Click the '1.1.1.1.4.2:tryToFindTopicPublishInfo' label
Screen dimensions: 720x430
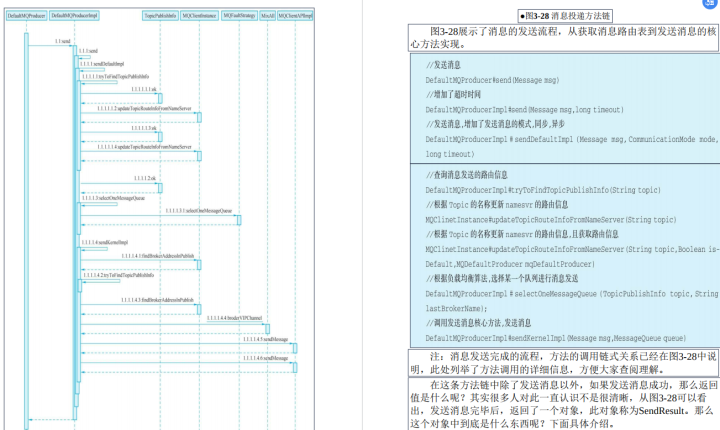point(118,275)
